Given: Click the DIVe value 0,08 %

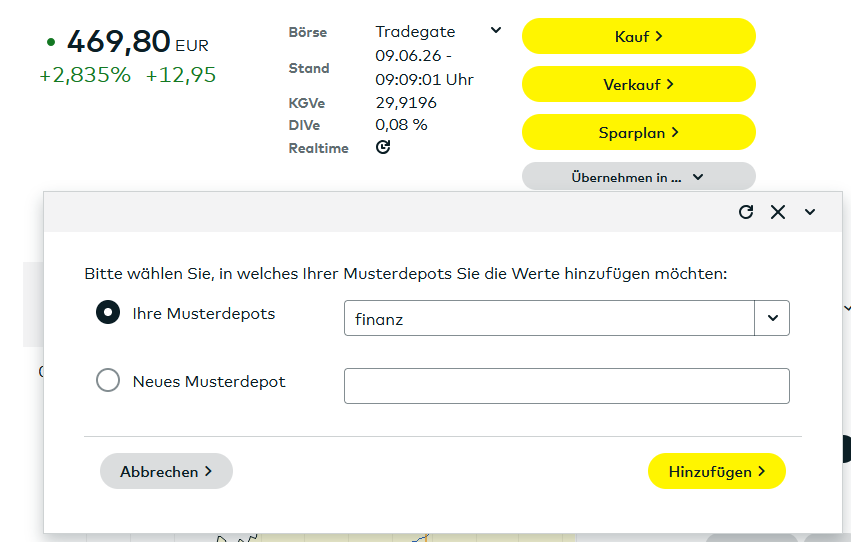Looking at the screenshot, I should pos(401,125).
